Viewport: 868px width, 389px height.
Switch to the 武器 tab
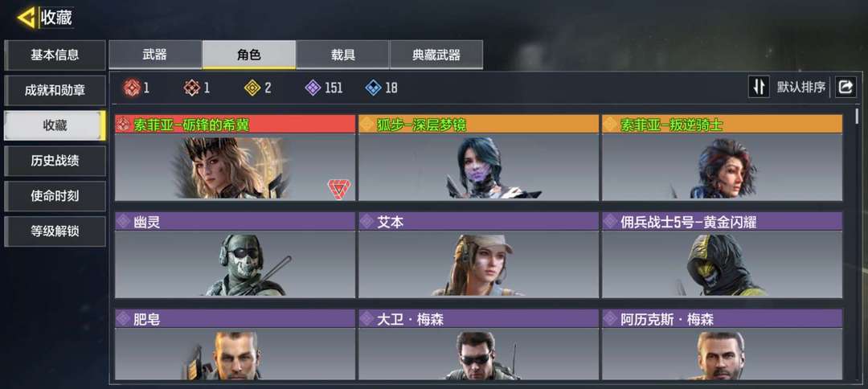(155, 55)
